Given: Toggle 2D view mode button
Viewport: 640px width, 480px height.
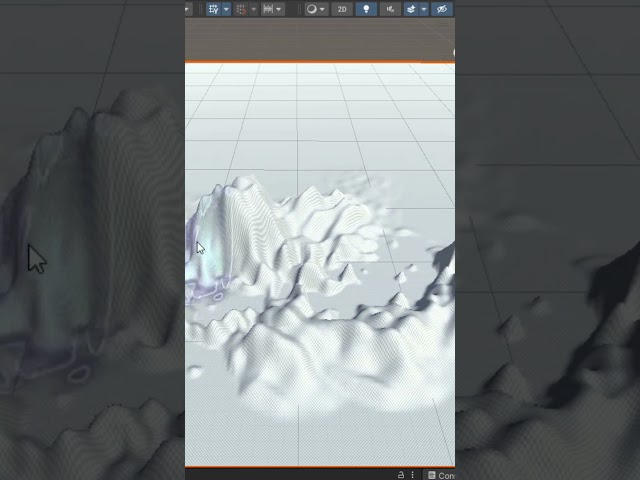Looking at the screenshot, I should 342,9.
